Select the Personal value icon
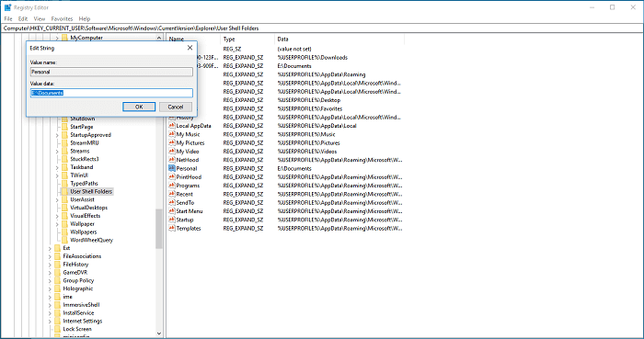Screen dimensions: 644x339 pyautogui.click(x=172, y=168)
